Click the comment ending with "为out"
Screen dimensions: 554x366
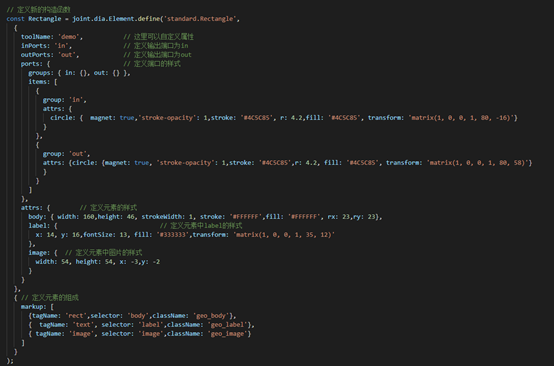click(x=157, y=55)
